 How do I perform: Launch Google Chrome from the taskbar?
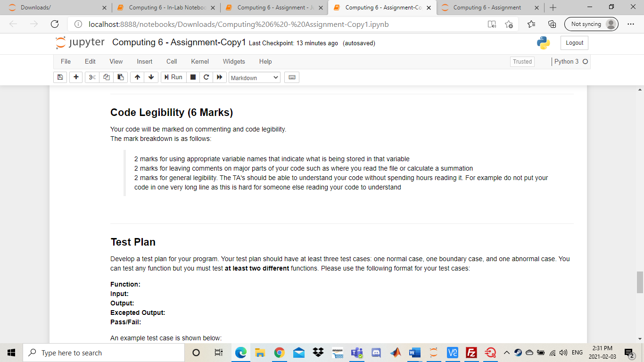click(280, 353)
